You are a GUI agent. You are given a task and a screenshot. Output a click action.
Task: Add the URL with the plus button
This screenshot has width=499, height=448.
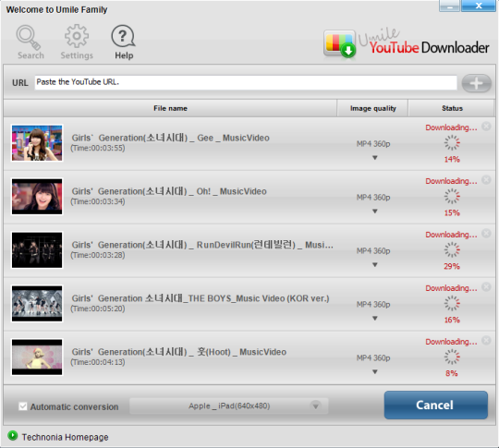(x=476, y=83)
